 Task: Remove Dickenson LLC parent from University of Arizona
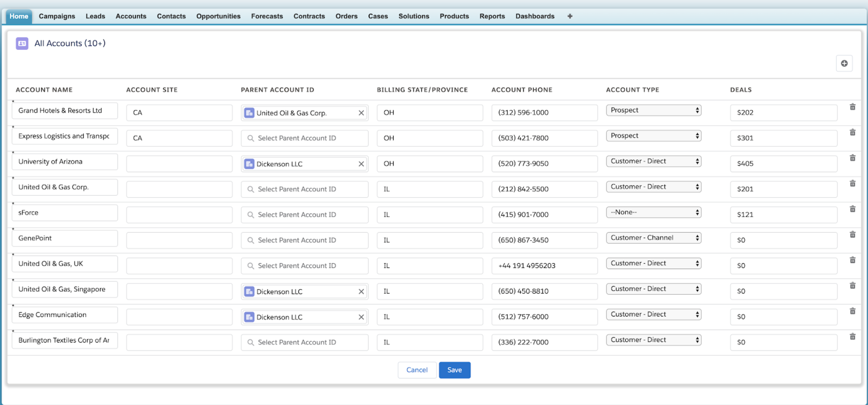(361, 164)
